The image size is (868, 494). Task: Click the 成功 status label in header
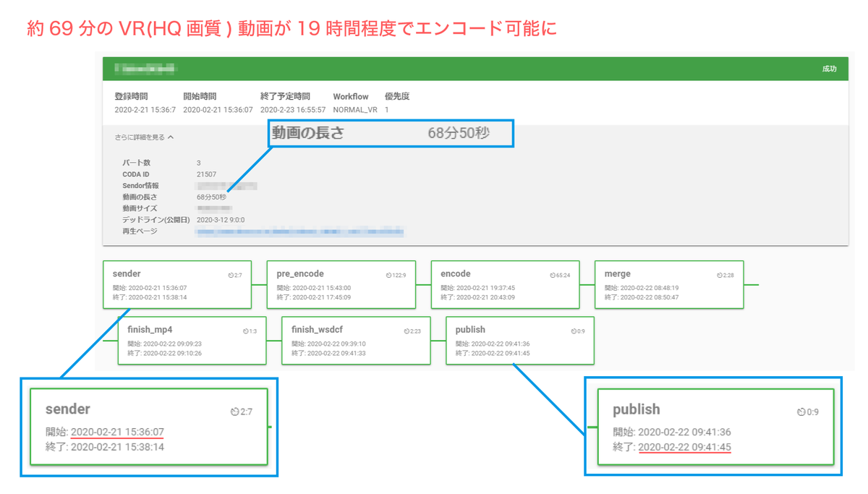[x=829, y=69]
